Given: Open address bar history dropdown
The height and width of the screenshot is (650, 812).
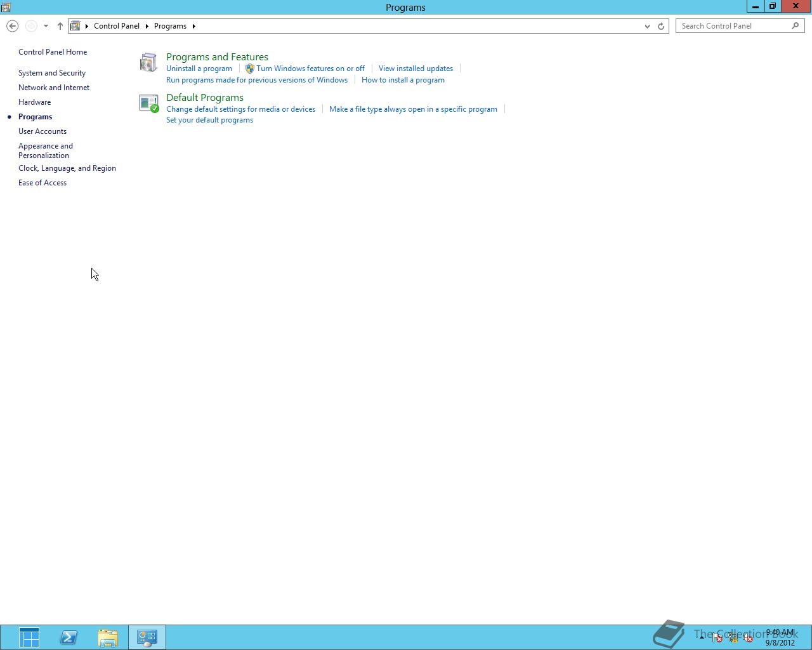Looking at the screenshot, I should (x=647, y=26).
